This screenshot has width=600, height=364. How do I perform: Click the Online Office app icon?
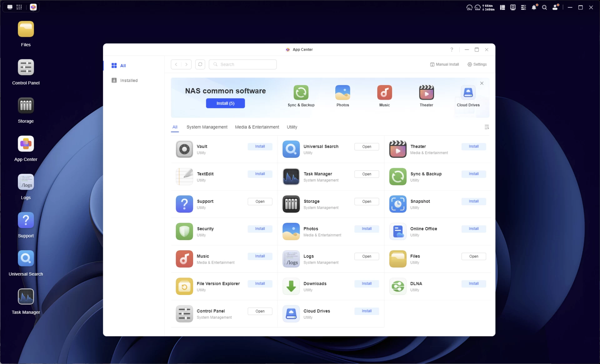398,232
